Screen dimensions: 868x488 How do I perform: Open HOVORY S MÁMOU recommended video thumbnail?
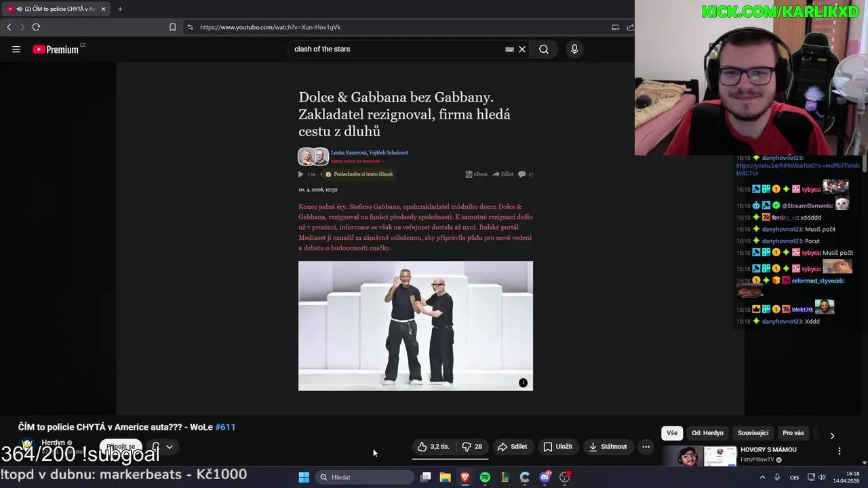(x=698, y=456)
